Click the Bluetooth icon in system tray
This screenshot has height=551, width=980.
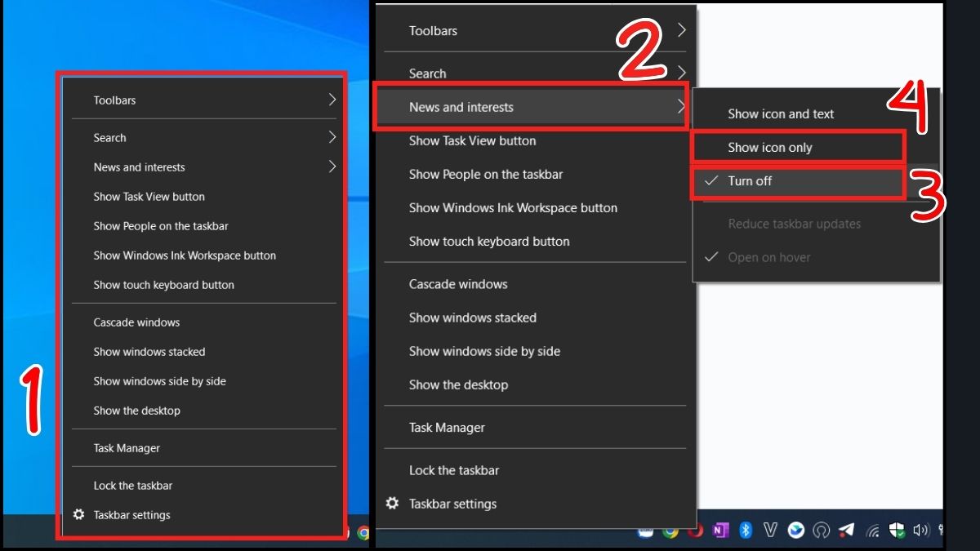pyautogui.click(x=745, y=530)
